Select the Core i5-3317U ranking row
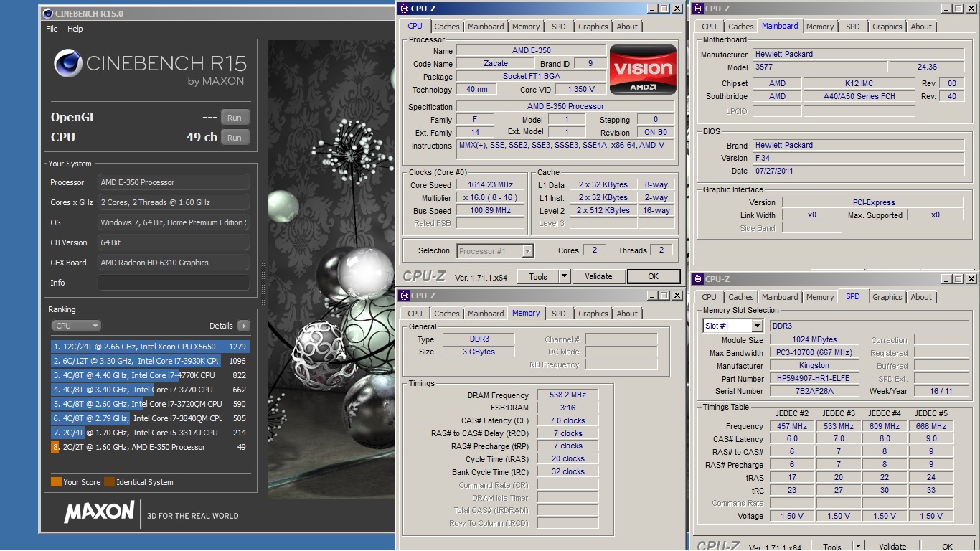The image size is (980, 551). pos(150,433)
